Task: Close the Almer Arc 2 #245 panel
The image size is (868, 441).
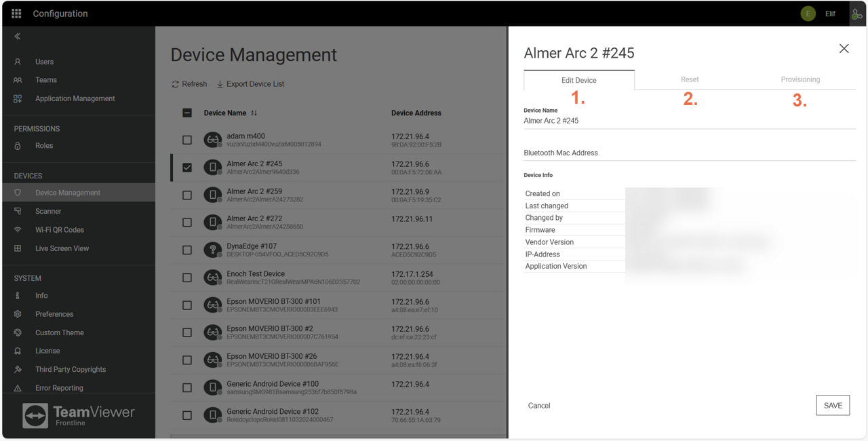Action: (x=844, y=48)
